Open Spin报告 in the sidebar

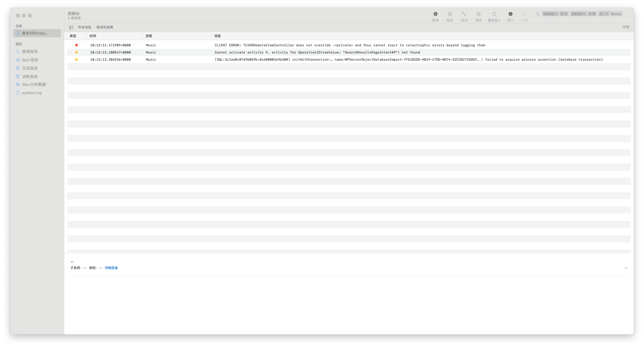(x=30, y=60)
